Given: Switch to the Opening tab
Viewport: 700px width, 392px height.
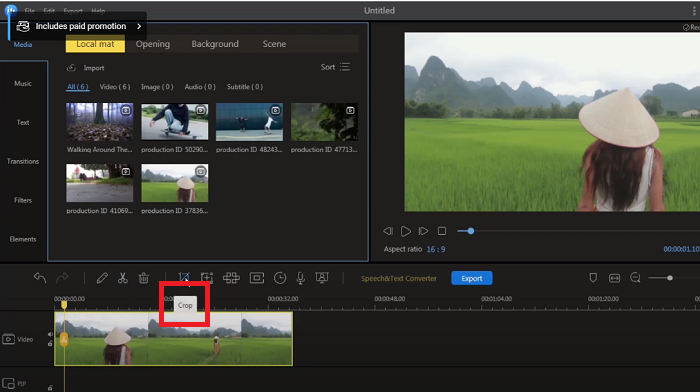Looking at the screenshot, I should point(153,44).
